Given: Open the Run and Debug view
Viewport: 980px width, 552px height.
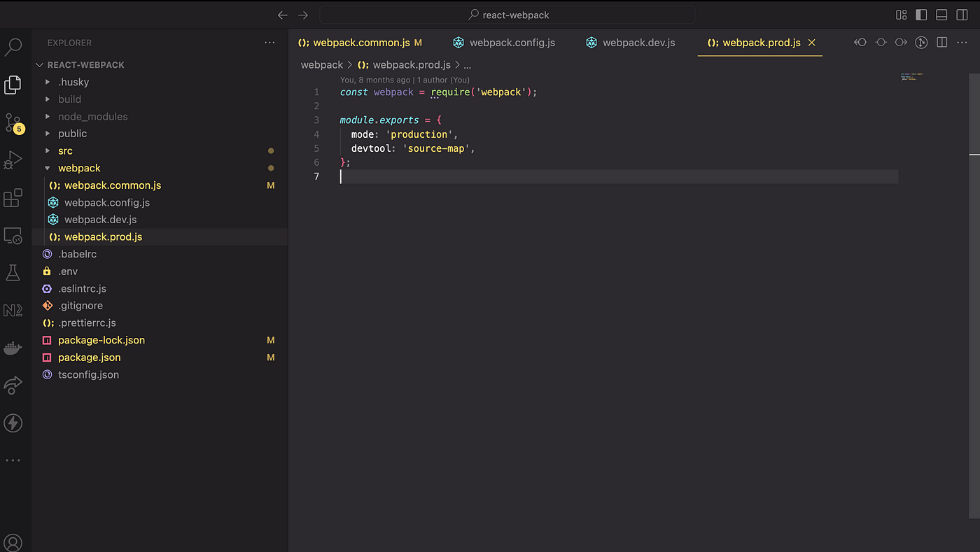Looking at the screenshot, I should click(x=13, y=160).
